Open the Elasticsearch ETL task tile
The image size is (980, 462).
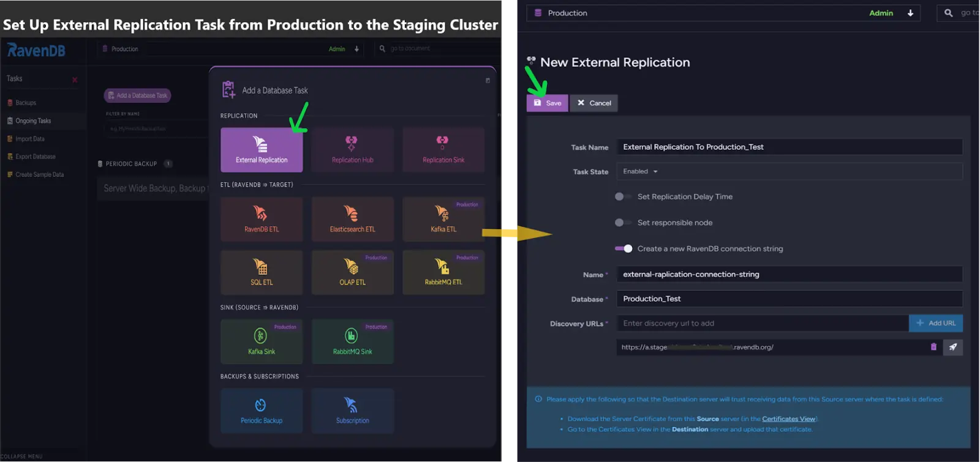coord(352,219)
